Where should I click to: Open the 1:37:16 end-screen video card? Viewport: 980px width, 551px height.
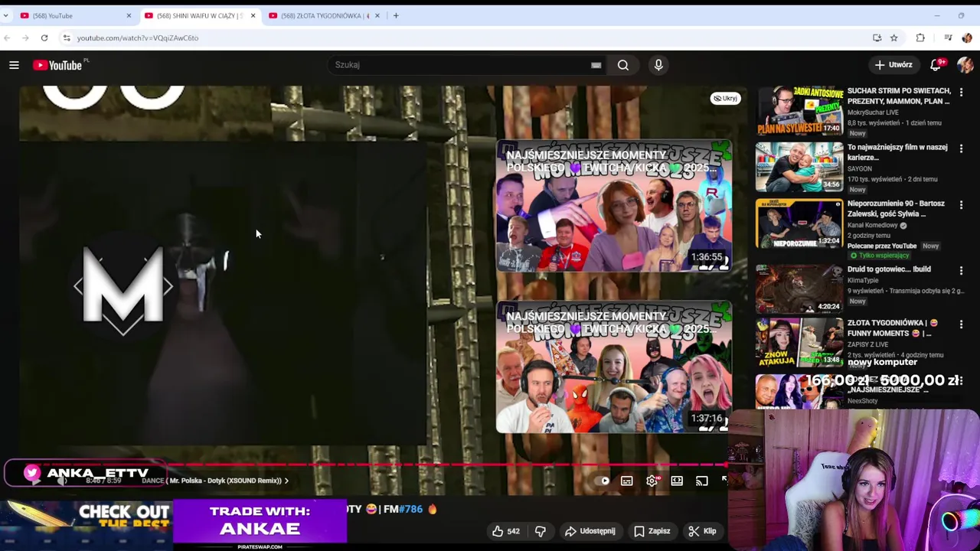pos(614,367)
